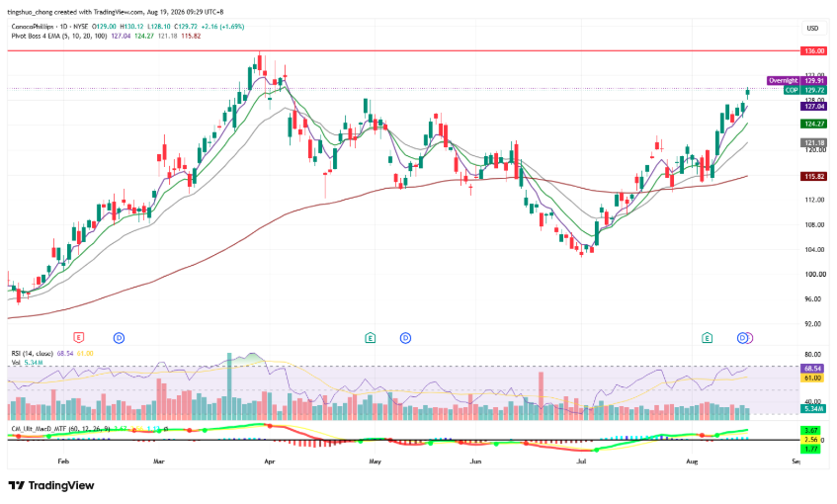837x504 pixels.
Task: Click the 80.00 RSI scale label
Action: (814, 355)
